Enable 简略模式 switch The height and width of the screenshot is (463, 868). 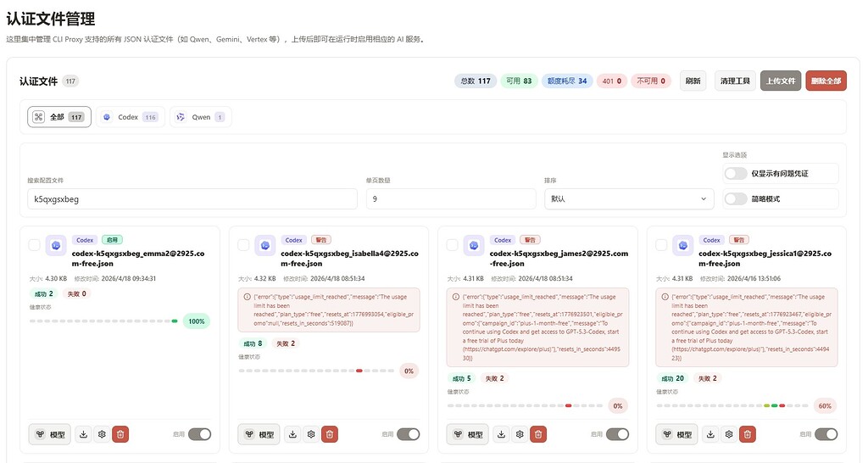(736, 198)
